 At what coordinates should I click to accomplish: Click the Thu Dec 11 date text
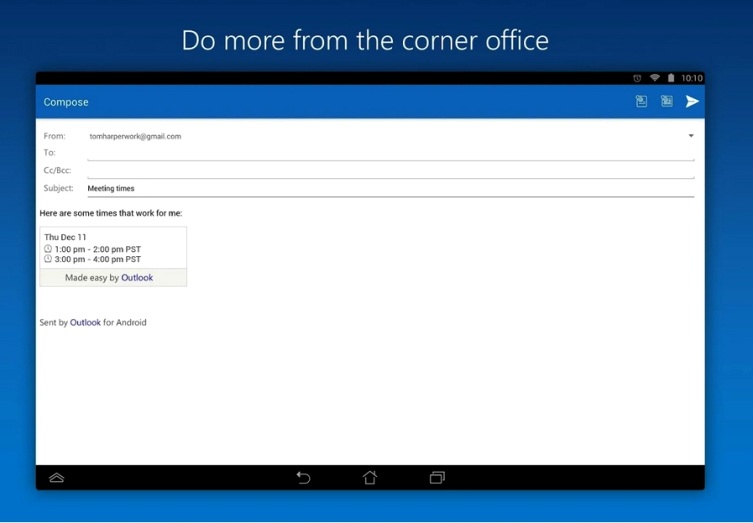pos(65,237)
